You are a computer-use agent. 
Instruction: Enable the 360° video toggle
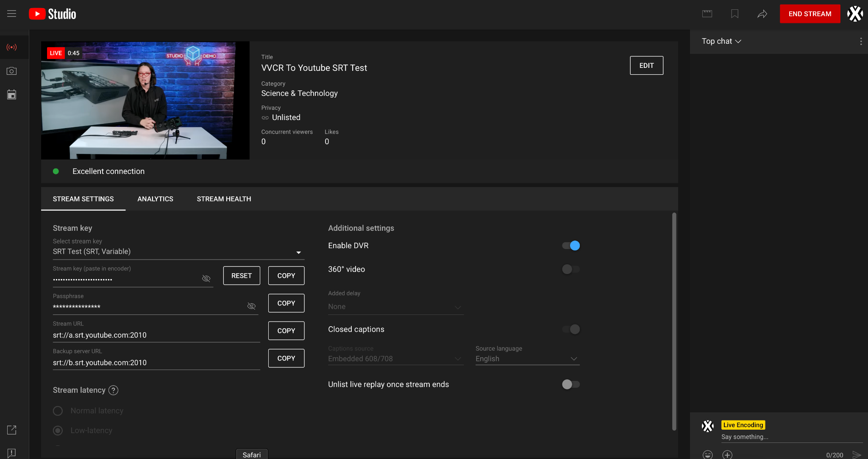tap(571, 269)
